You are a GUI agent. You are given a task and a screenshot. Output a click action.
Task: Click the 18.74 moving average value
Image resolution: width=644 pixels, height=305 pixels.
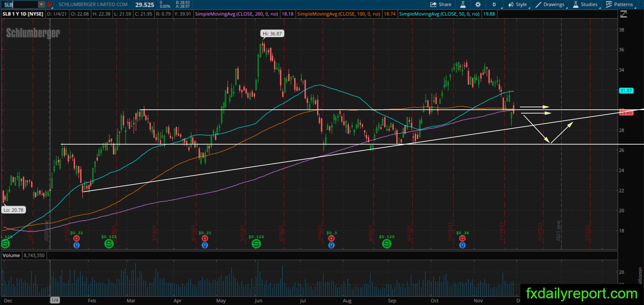coord(389,14)
